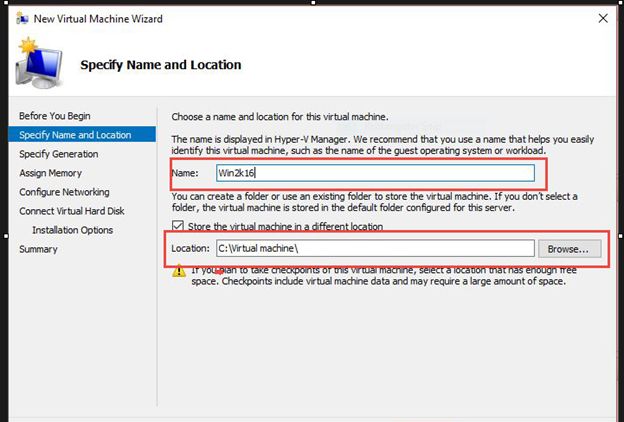Click the Specify Name and Location heading
The image size is (624, 422).
tap(161, 64)
